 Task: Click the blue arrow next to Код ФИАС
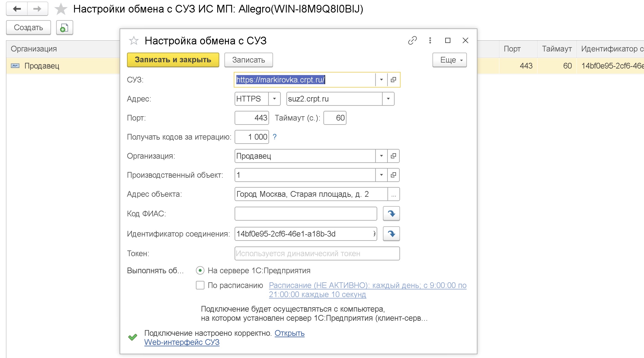pyautogui.click(x=391, y=213)
